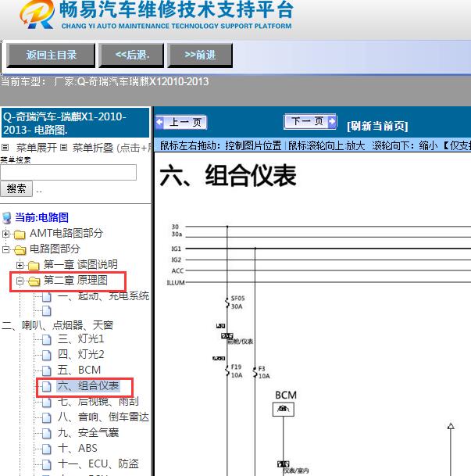
Task: Go back with <<后退 button
Action: 132,55
